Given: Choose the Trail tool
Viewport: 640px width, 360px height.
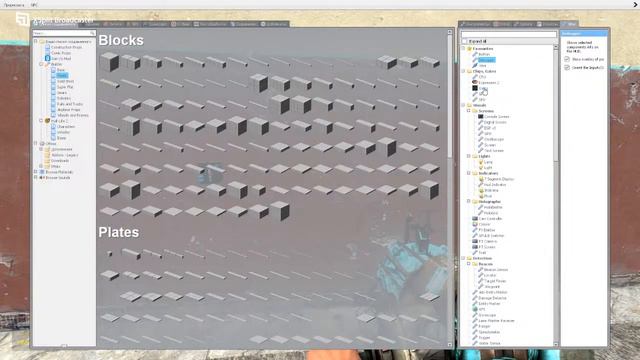Looking at the screenshot, I should click(482, 253).
